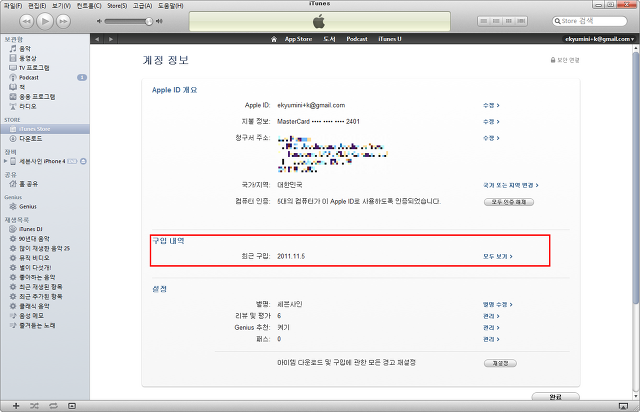640x412 pixels.
Task: Click the 국가 또는 지역 변경 link
Action: [511, 185]
